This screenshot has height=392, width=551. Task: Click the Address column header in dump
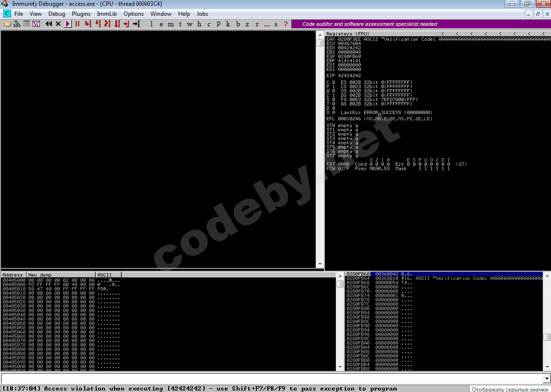click(x=14, y=275)
